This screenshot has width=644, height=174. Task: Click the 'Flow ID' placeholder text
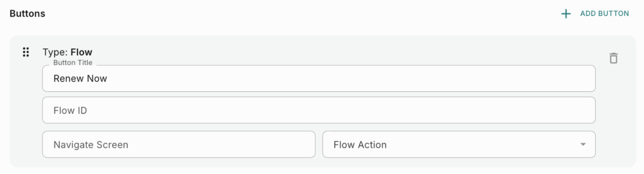click(x=70, y=111)
